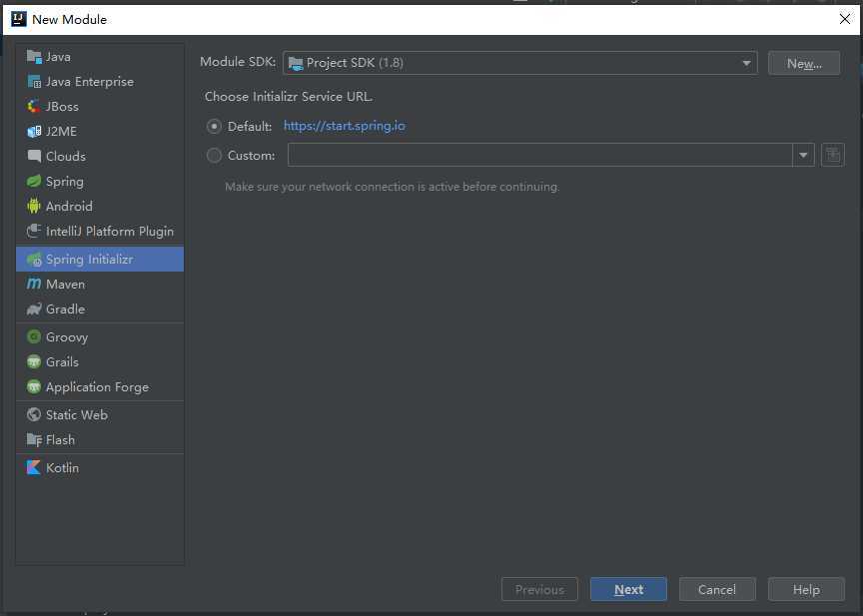
Task: Click the Static Web globe icon
Action: 34,414
